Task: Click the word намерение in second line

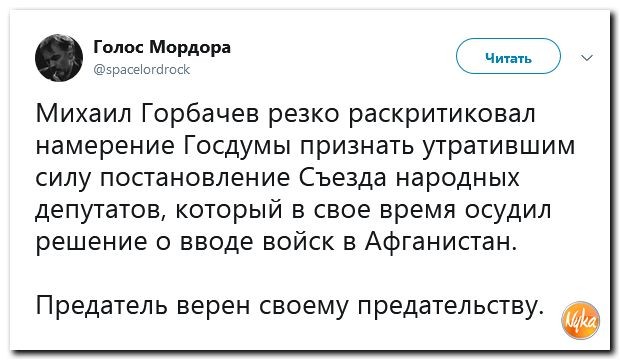Action: [x=105, y=146]
